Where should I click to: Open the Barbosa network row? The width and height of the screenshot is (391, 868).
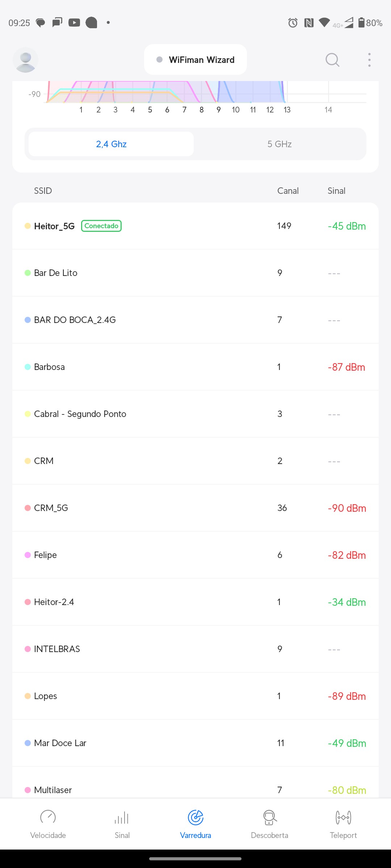[195, 367]
